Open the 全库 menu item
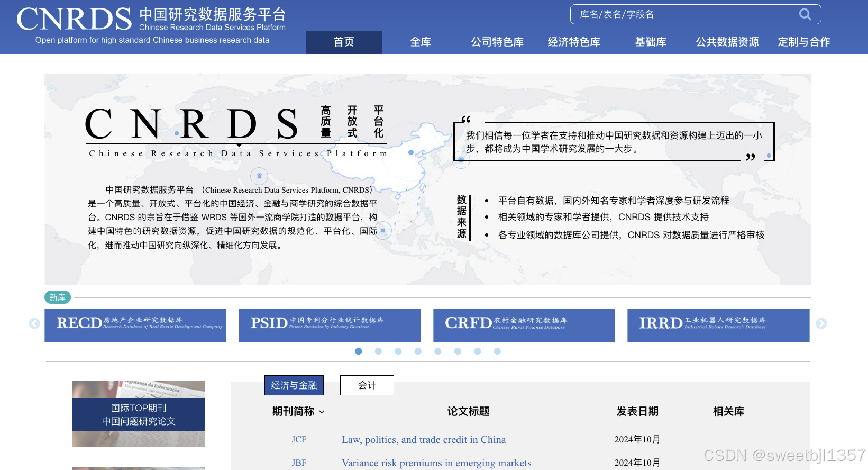This screenshot has width=868, height=470. click(x=421, y=42)
